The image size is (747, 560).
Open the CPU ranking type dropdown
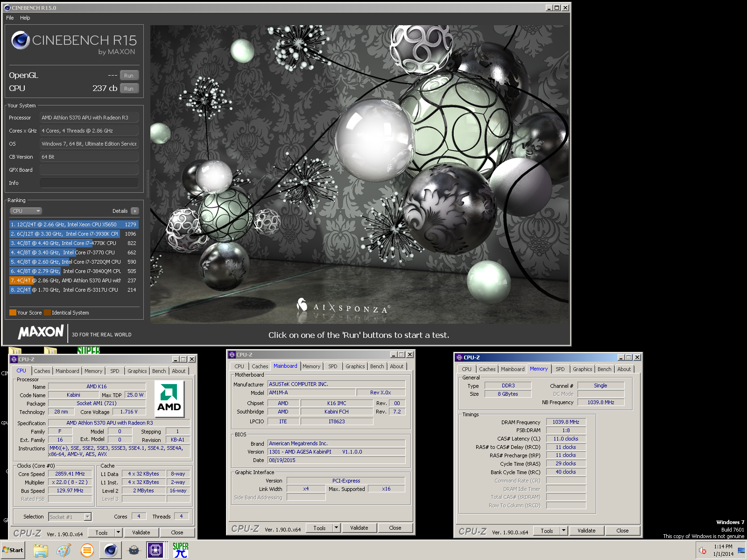point(26,211)
